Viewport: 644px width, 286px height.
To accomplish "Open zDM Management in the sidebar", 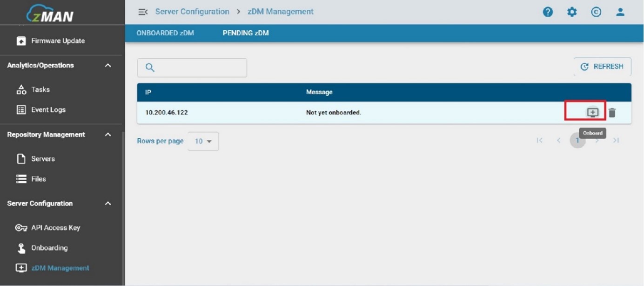I will point(60,268).
